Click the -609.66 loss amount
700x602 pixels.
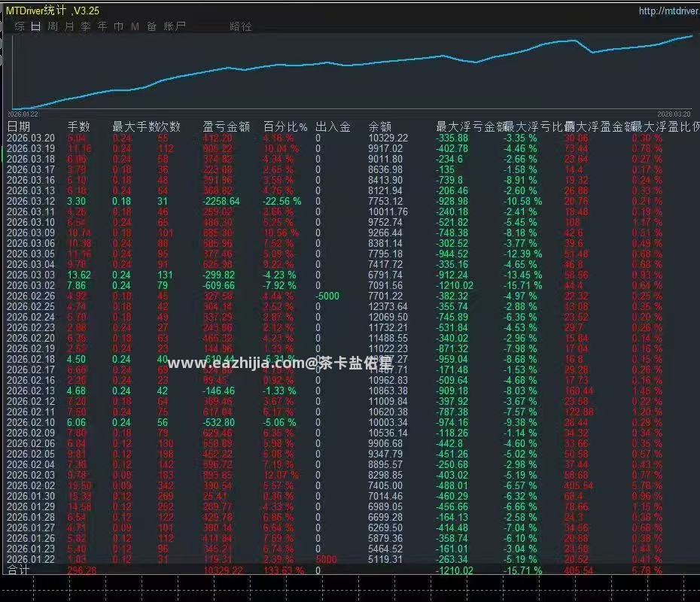218,286
